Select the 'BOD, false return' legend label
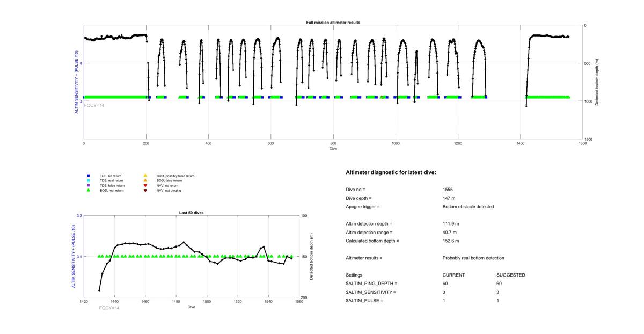 (x=170, y=180)
